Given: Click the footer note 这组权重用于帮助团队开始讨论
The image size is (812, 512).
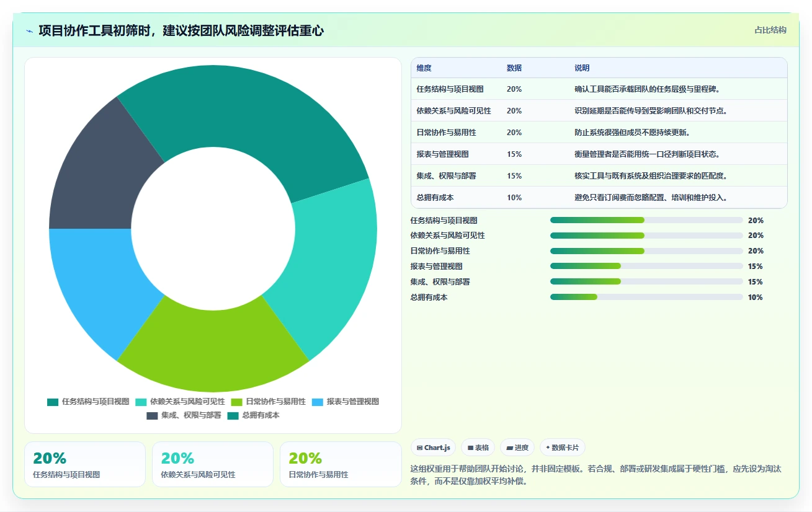Looking at the screenshot, I should (x=596, y=475).
